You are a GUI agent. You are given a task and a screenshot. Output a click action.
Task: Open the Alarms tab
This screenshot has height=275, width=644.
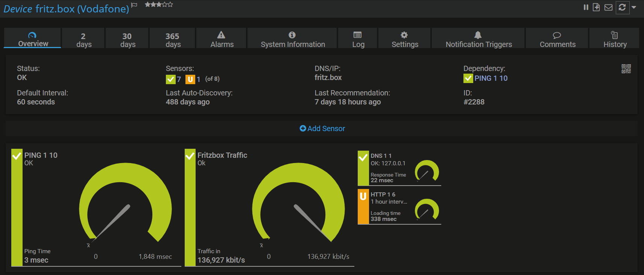coord(222,39)
